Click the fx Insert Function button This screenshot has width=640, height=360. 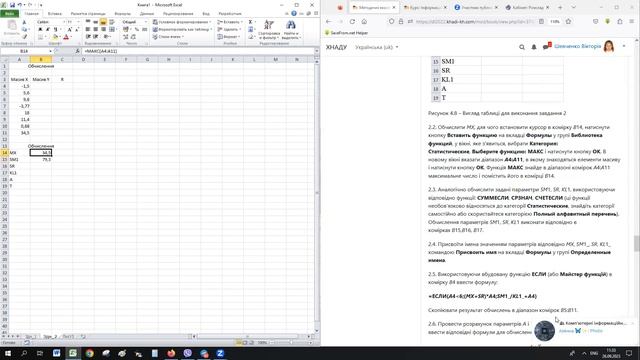point(78,51)
